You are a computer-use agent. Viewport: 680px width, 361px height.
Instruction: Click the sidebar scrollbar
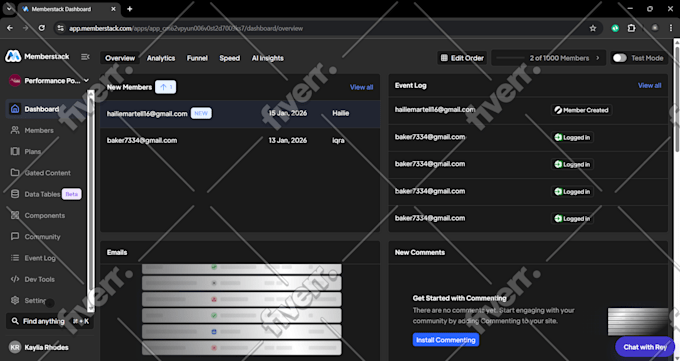pos(91,201)
